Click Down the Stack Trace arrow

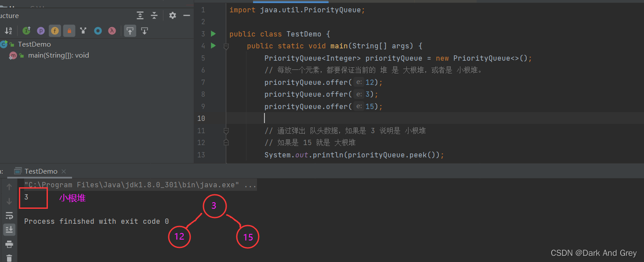coord(9,201)
